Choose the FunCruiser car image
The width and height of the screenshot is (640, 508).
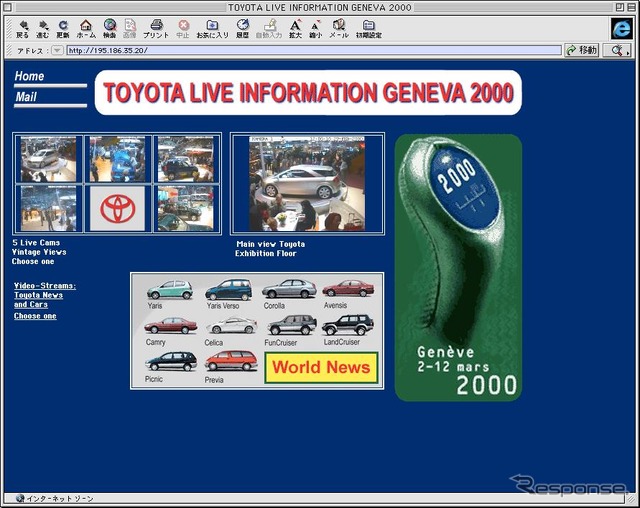(x=292, y=325)
